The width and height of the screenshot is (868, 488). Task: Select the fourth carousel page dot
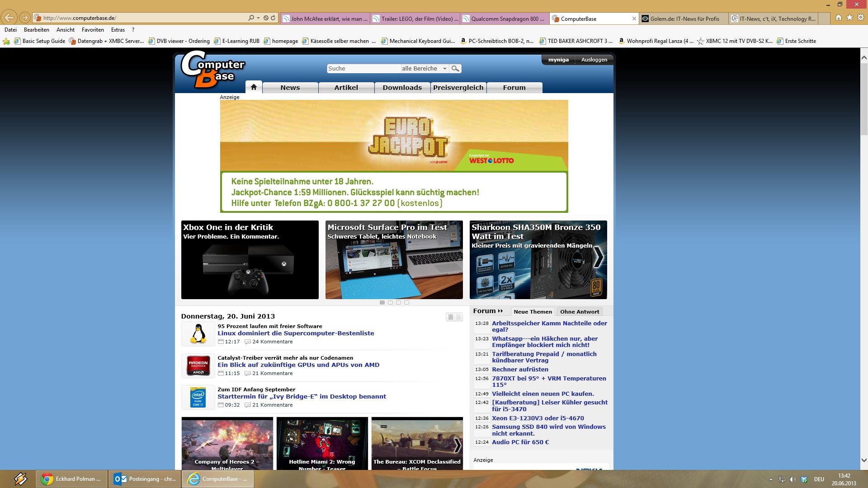[406, 303]
